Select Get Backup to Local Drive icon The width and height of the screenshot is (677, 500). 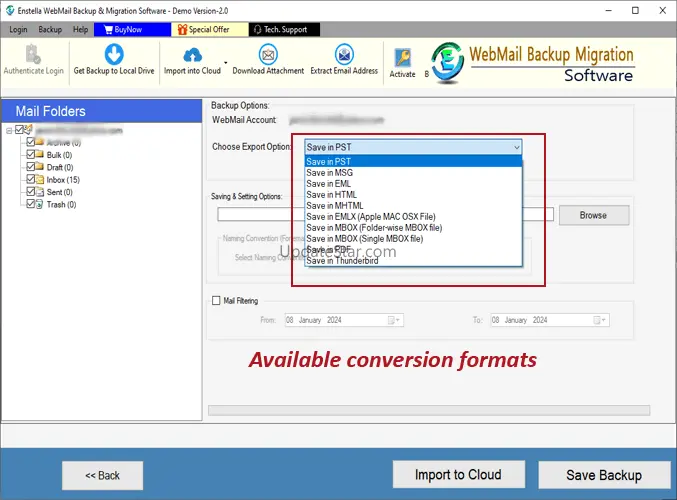click(x=114, y=54)
